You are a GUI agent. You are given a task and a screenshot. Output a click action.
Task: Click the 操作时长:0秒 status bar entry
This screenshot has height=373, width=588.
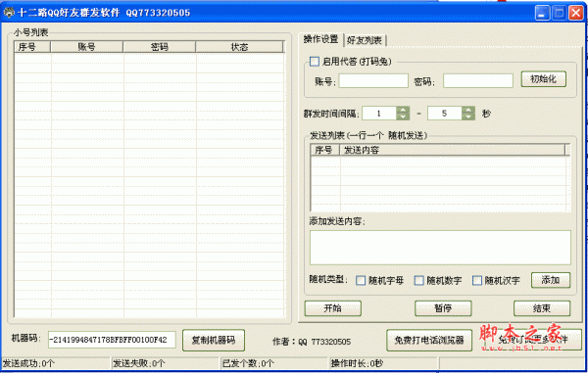(x=383, y=363)
